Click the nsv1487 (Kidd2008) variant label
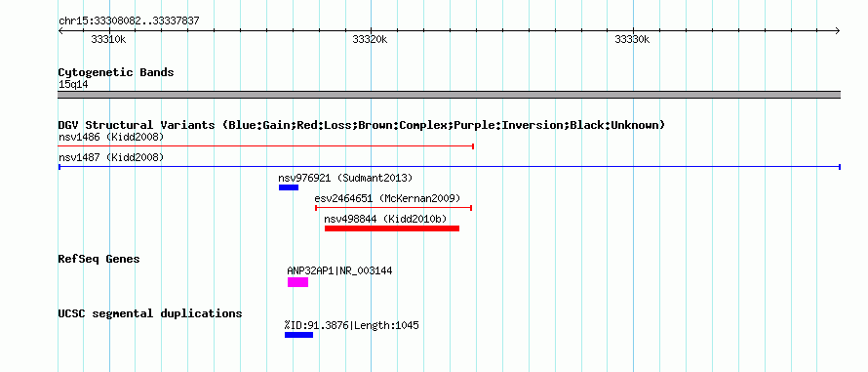Viewport: 868px width, 372px height. click(111, 157)
